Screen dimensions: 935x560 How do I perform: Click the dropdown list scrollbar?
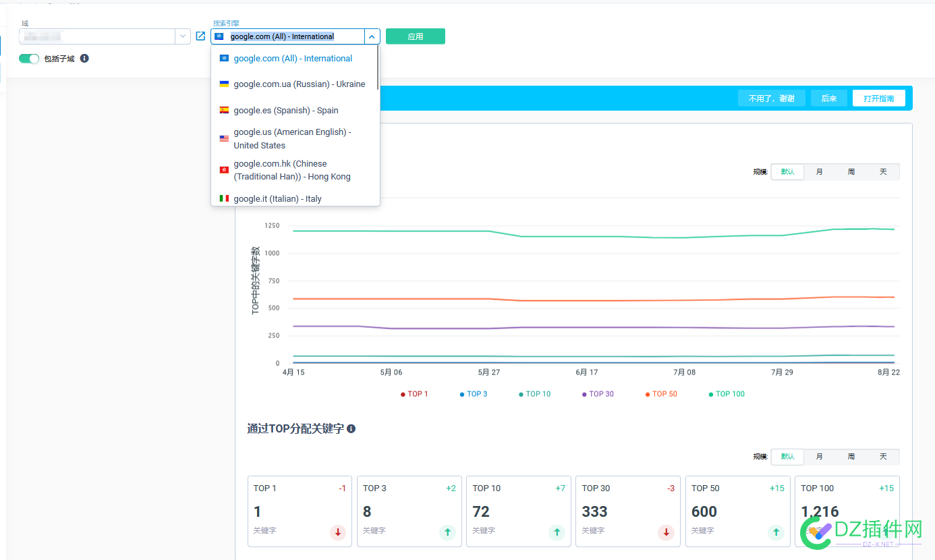[x=378, y=67]
